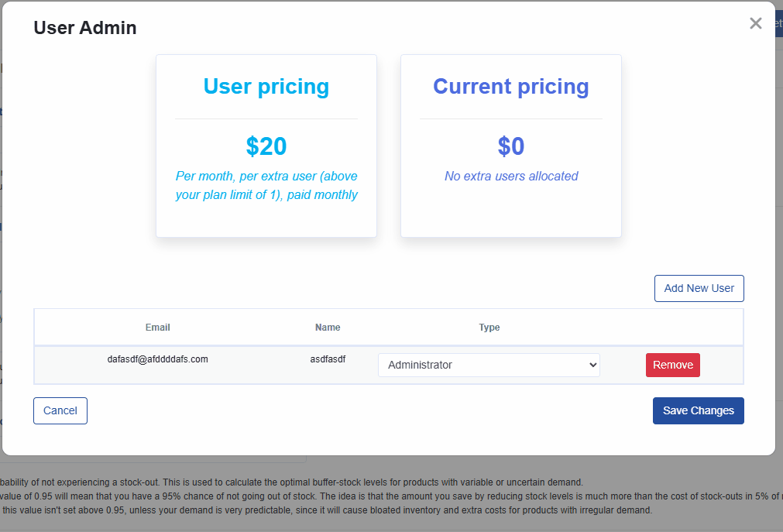Save changes with the Save Changes button
The height and width of the screenshot is (532, 783).
pos(698,410)
